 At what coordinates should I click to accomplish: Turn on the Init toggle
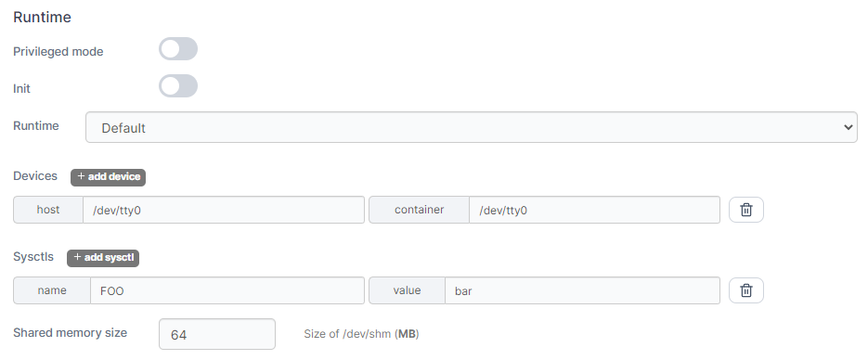(178, 86)
